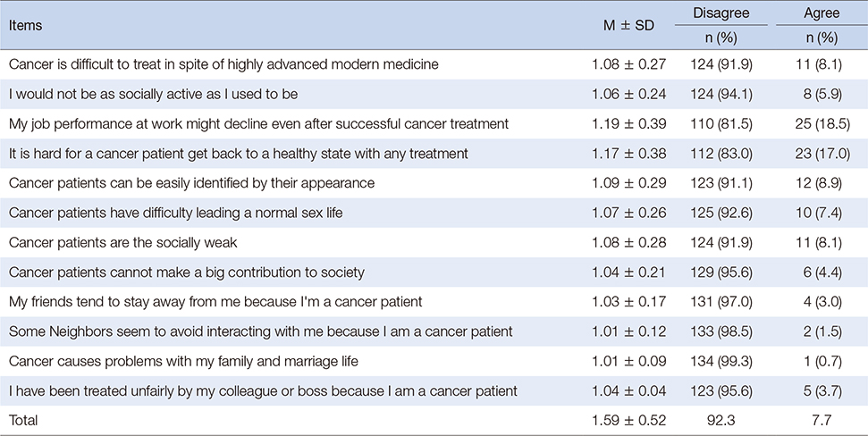Viewport: 868px width, 436px height.
Task: Click the "Items" column header
Action: 25,26
